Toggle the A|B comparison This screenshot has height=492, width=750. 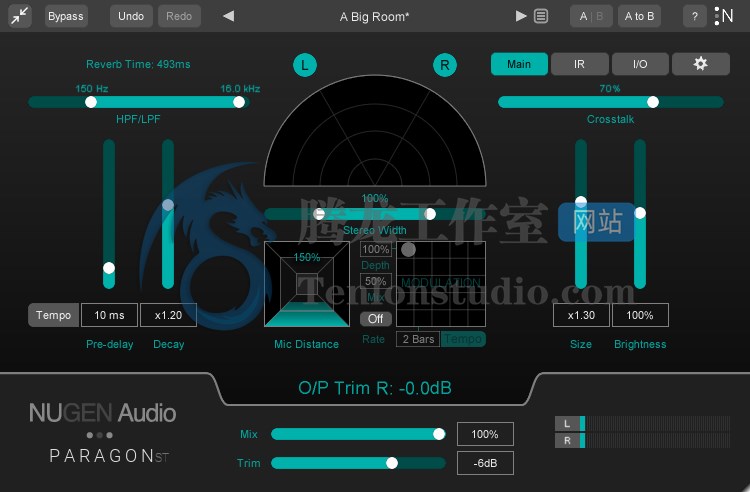[591, 16]
